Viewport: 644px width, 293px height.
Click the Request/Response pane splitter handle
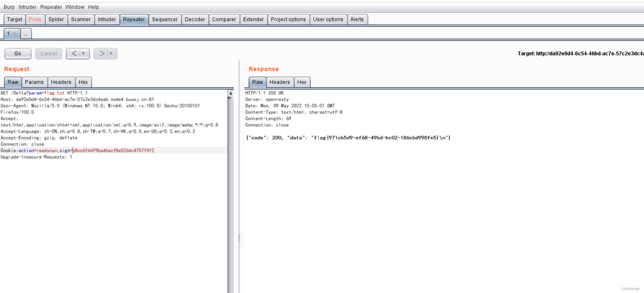(x=239, y=239)
